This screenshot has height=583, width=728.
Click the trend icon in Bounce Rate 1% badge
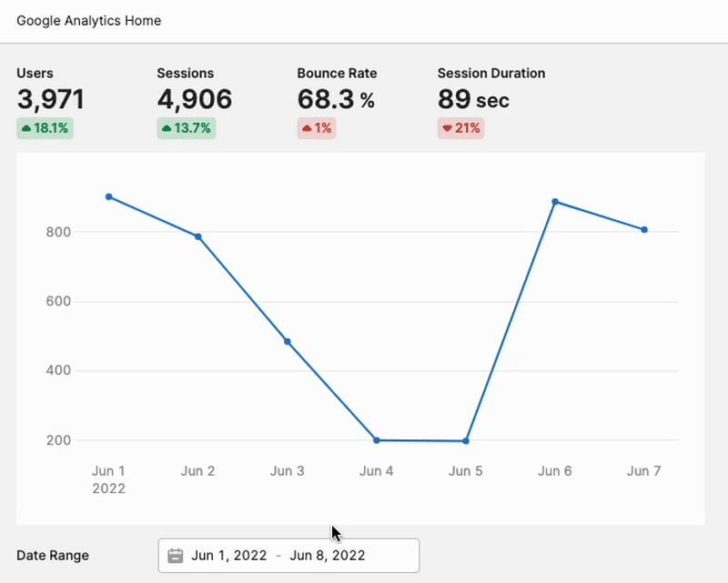click(307, 128)
